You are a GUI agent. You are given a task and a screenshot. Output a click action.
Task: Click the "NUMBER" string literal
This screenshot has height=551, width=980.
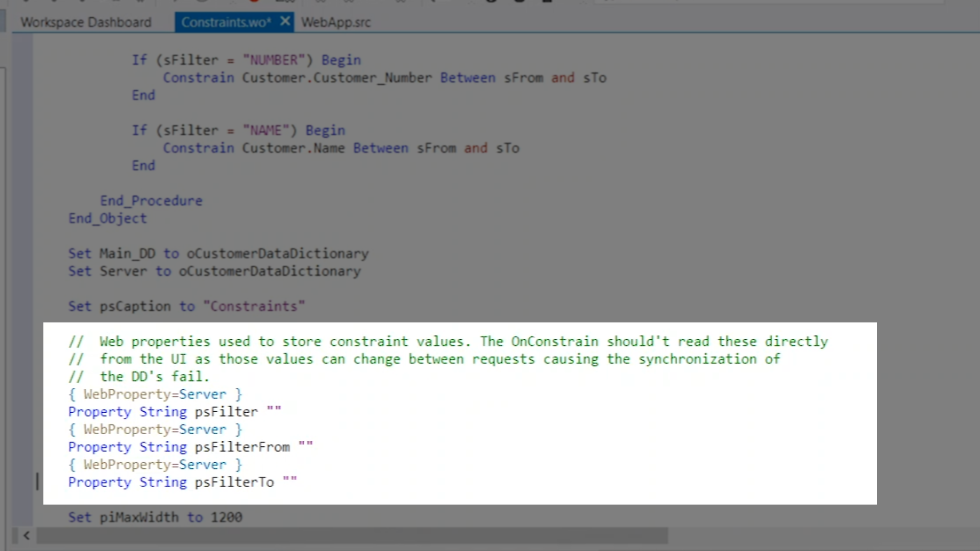point(274,60)
